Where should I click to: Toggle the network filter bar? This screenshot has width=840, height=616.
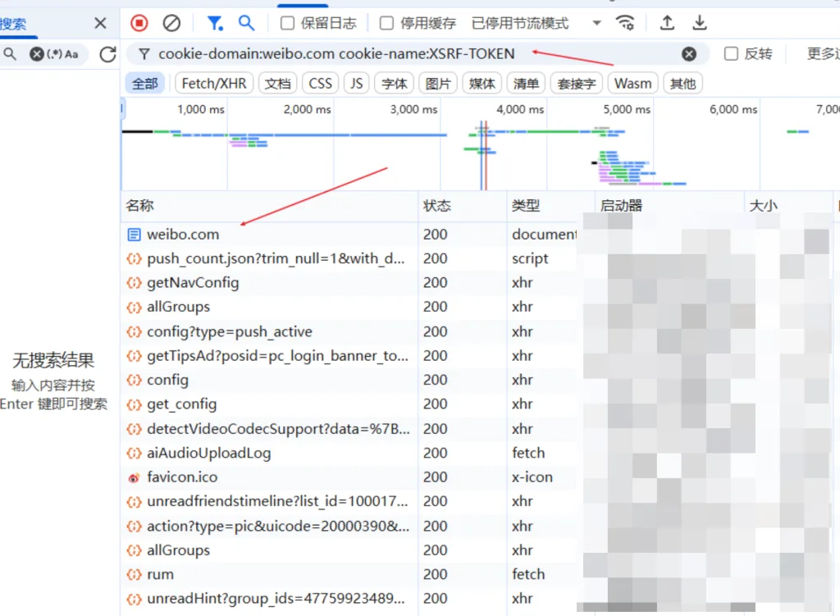215,23
